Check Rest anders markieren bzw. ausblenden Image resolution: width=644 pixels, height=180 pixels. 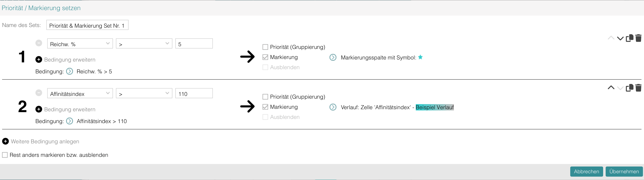(5, 155)
